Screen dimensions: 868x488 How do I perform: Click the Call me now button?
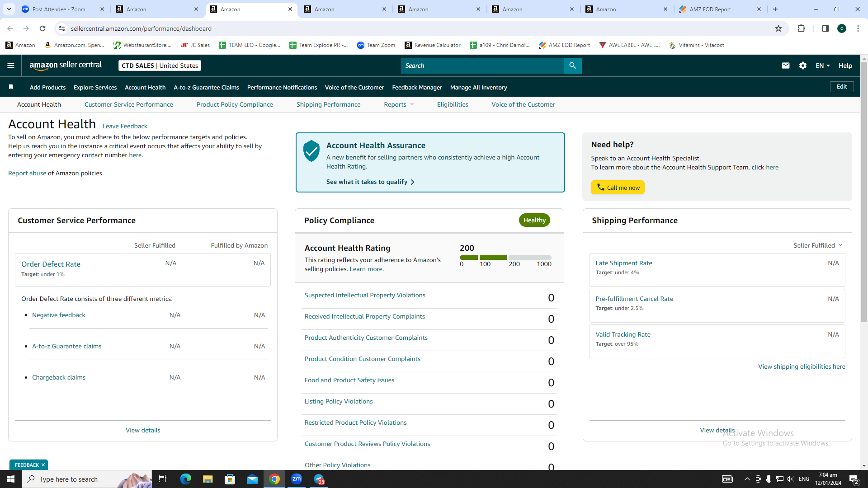pos(618,188)
